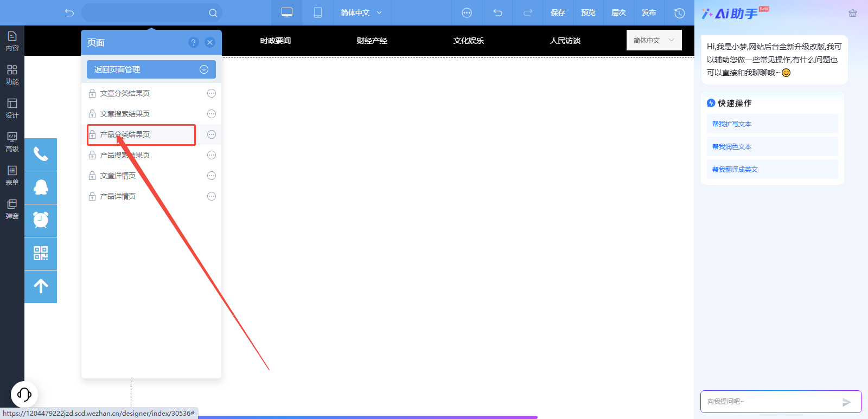Open the 弹窗 popup sidebar panel
This screenshot has height=419, width=868.
click(12, 209)
